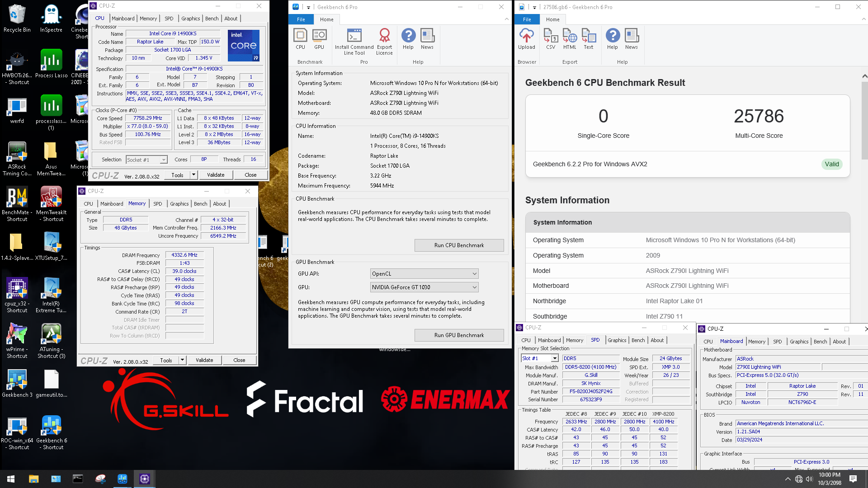Open Windows Start menu
Viewport: 868px width, 488px height.
[11, 479]
